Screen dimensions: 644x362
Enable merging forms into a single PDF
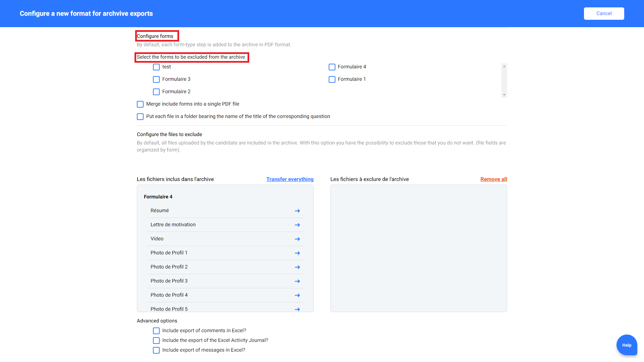pyautogui.click(x=140, y=104)
